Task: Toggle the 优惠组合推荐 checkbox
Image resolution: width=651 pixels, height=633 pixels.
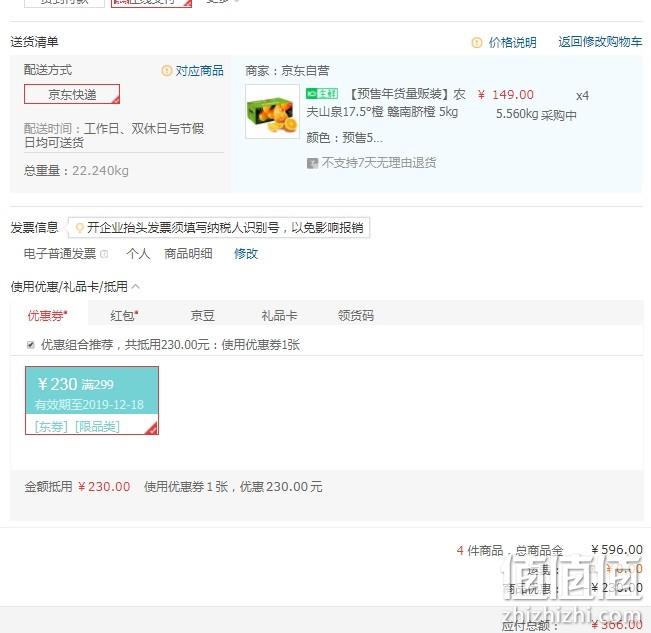Action: coord(30,345)
